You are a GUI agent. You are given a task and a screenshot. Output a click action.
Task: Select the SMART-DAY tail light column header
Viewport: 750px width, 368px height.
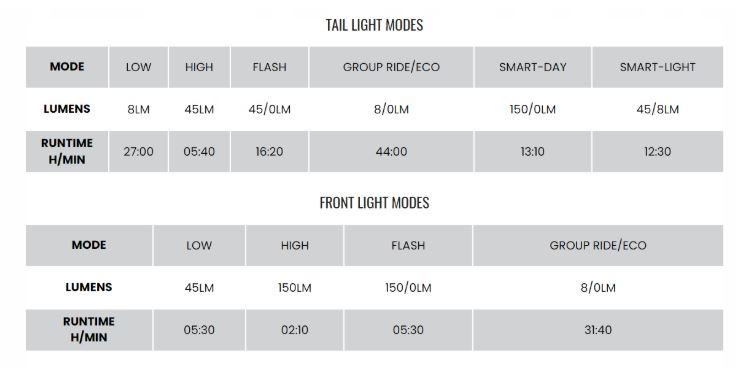(x=532, y=67)
